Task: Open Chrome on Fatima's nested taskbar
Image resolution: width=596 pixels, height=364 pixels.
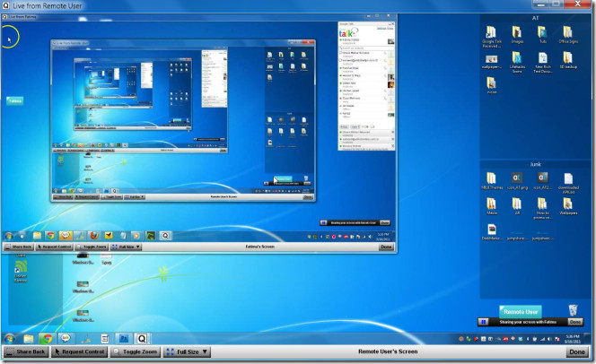Action: click(x=50, y=236)
